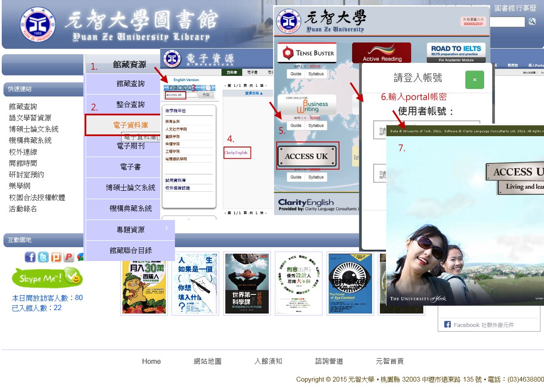The width and height of the screenshot is (544, 392).
Task: Switch to the 資料庫 tab in E-Resources
Action: (x=232, y=72)
